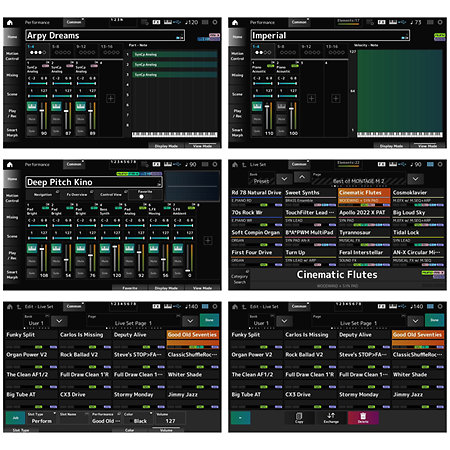The height and width of the screenshot is (450, 450).
Task: Click the Copy icon in Edit Live Set
Action: [299, 418]
